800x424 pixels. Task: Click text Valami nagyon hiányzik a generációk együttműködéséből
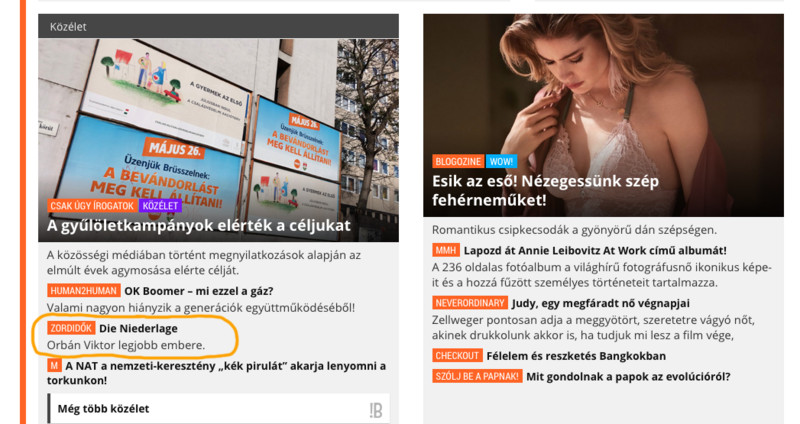tap(201, 308)
